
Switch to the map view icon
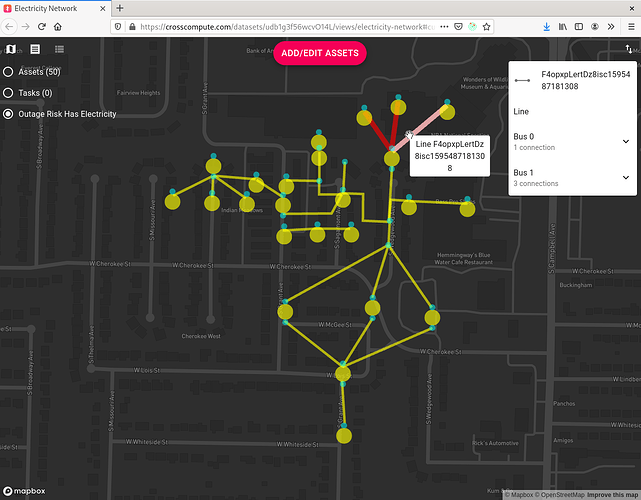(x=11, y=49)
